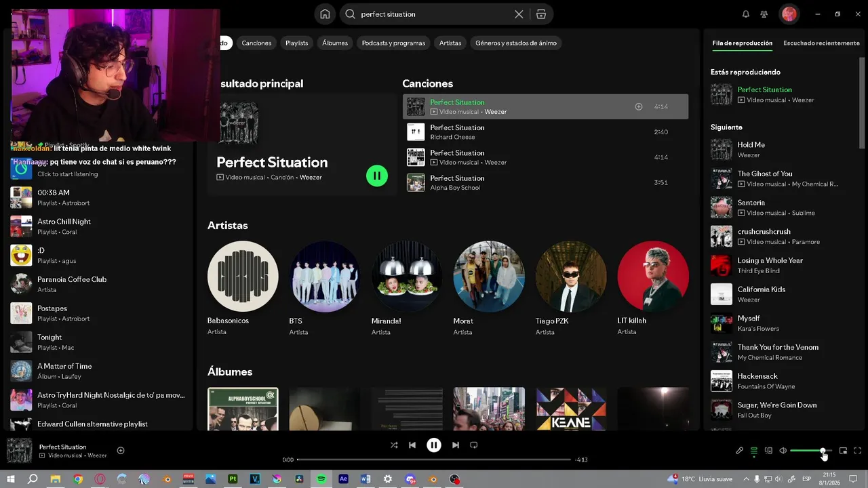Image resolution: width=868 pixels, height=488 pixels.
Task: Open the notifications bell
Action: [746, 14]
